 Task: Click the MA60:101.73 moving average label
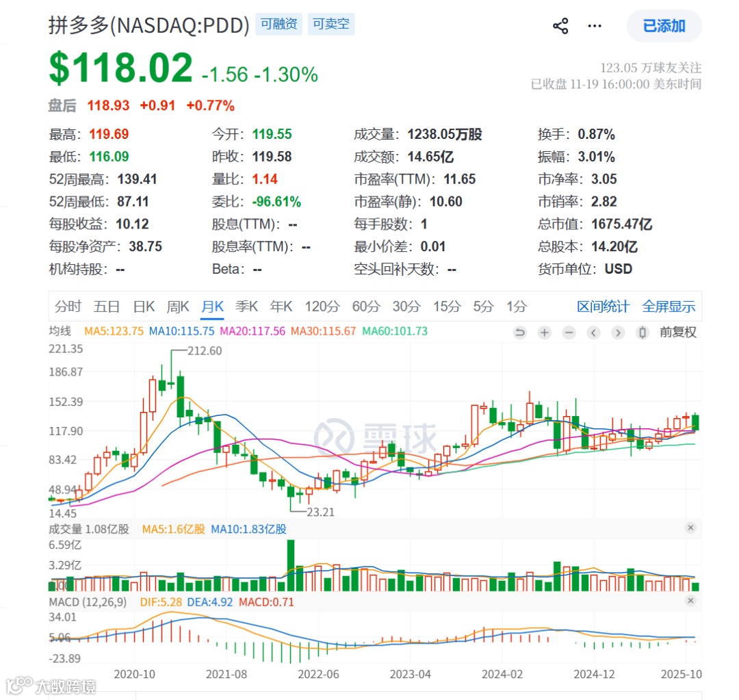395,331
